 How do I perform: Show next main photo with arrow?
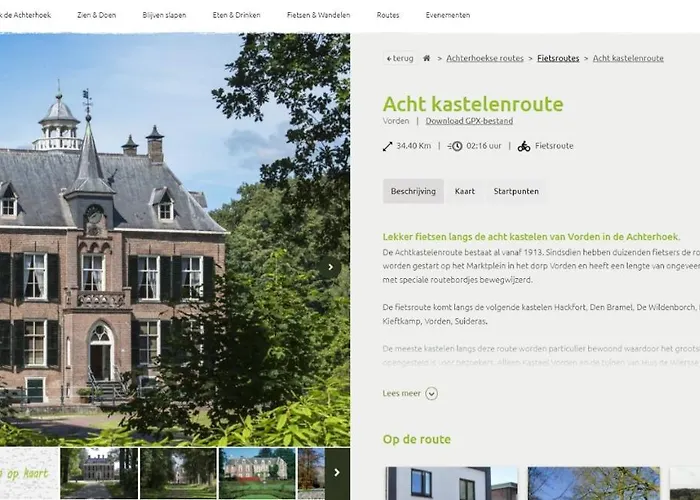tap(330, 267)
